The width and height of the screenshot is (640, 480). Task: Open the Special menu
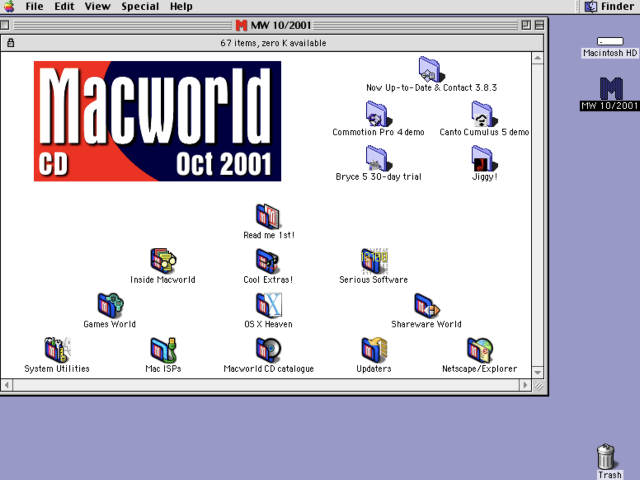[140, 7]
